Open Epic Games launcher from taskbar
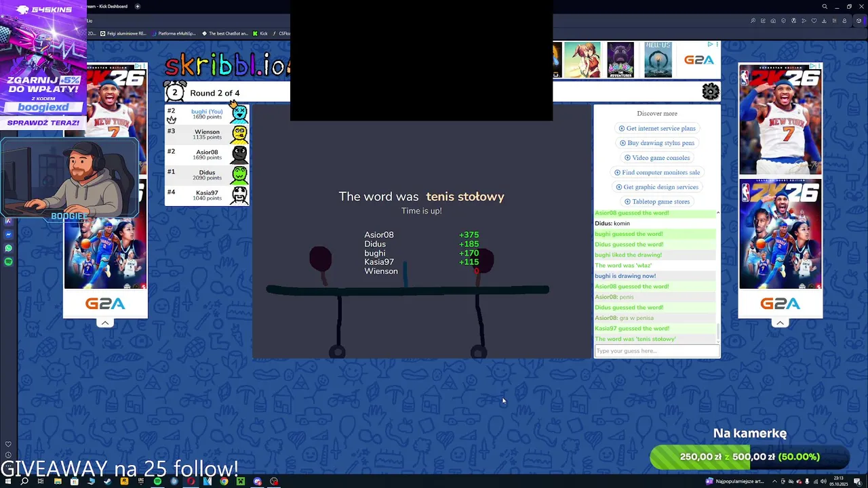Viewport: 868px width, 488px height. pyautogui.click(x=141, y=481)
